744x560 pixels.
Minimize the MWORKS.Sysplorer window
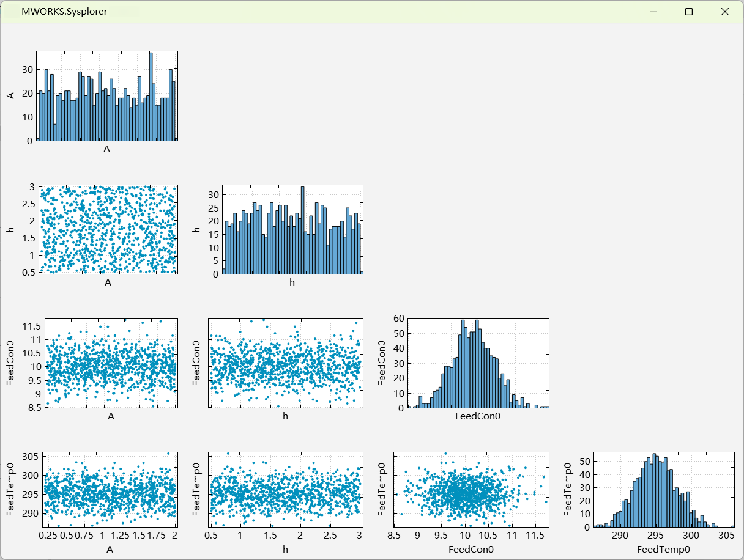pos(653,12)
